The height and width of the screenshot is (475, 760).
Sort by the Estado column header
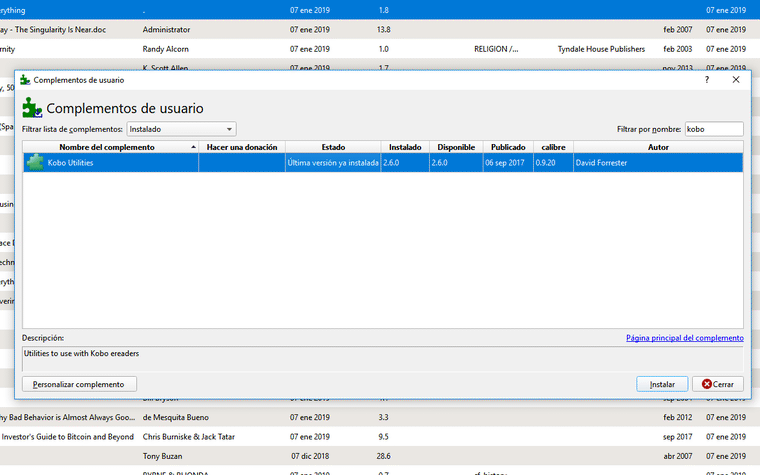pos(333,147)
